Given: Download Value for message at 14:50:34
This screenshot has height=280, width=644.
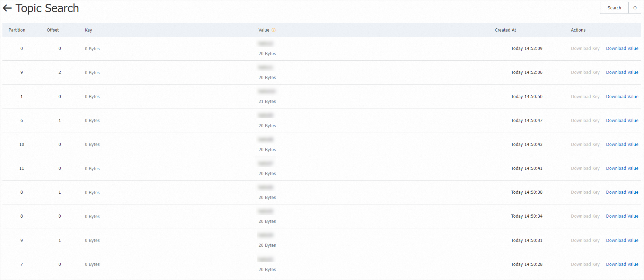Looking at the screenshot, I should 622,216.
